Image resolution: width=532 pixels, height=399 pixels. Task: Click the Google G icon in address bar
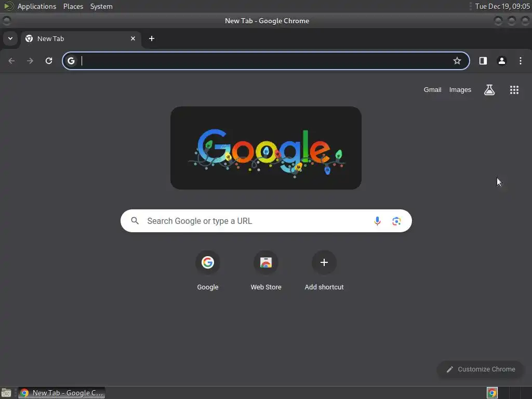coord(71,61)
